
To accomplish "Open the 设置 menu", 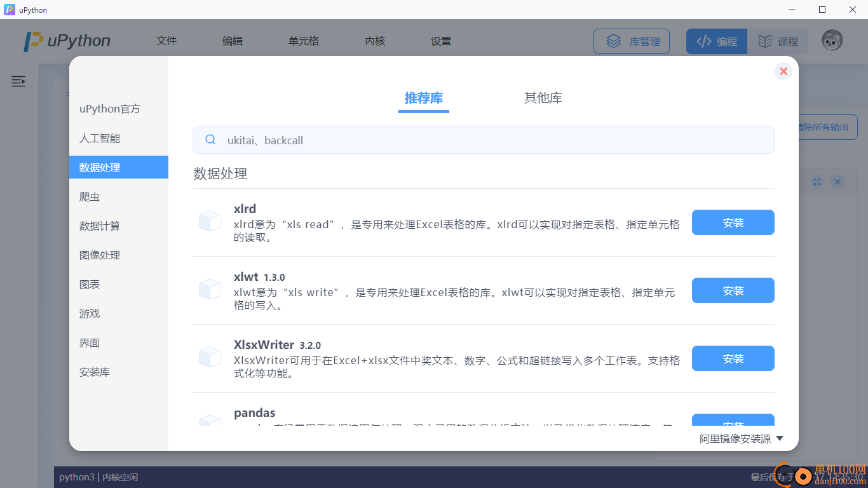I will coord(441,41).
